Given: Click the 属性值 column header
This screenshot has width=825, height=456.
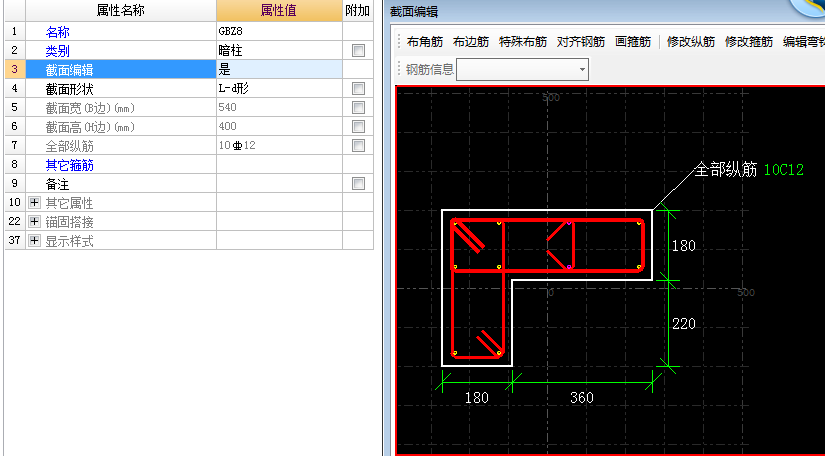Looking at the screenshot, I should [x=279, y=10].
